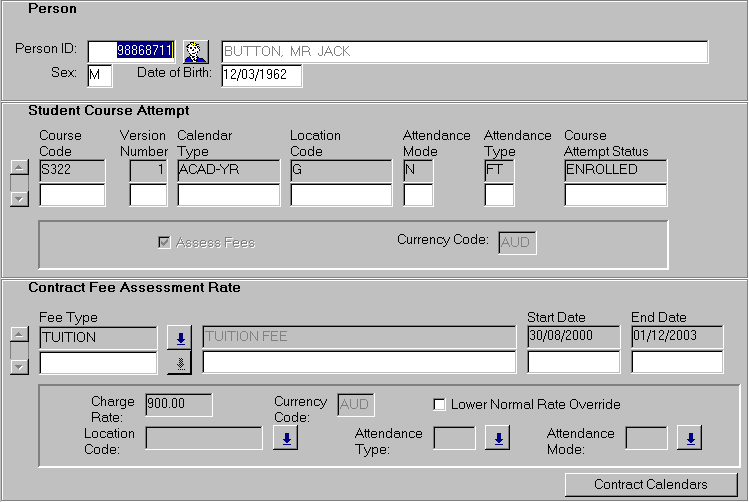Enable Lower Normal Rate Override checkbox
This screenshot has height=502, width=749.
439,405
